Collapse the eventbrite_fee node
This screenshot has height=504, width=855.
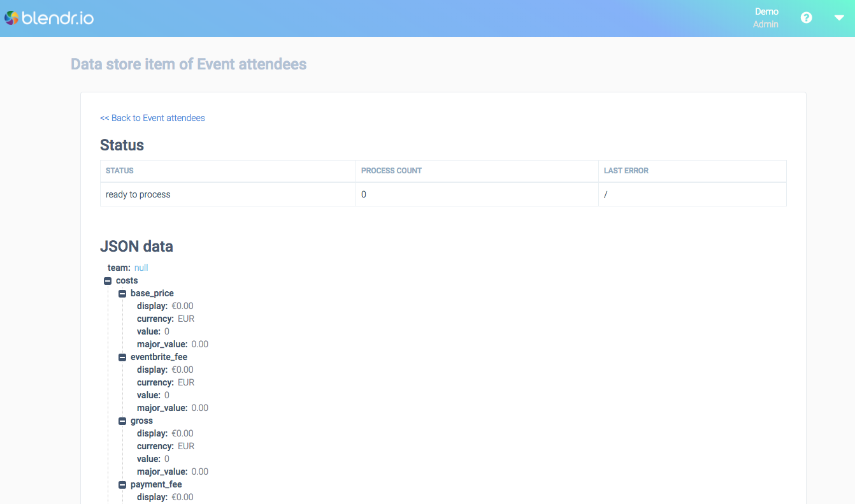coord(122,357)
